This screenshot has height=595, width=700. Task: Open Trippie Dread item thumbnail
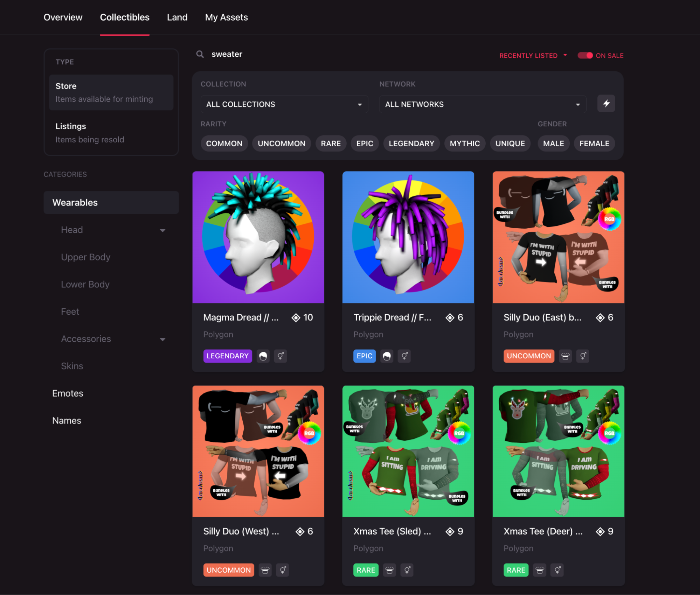coord(408,237)
